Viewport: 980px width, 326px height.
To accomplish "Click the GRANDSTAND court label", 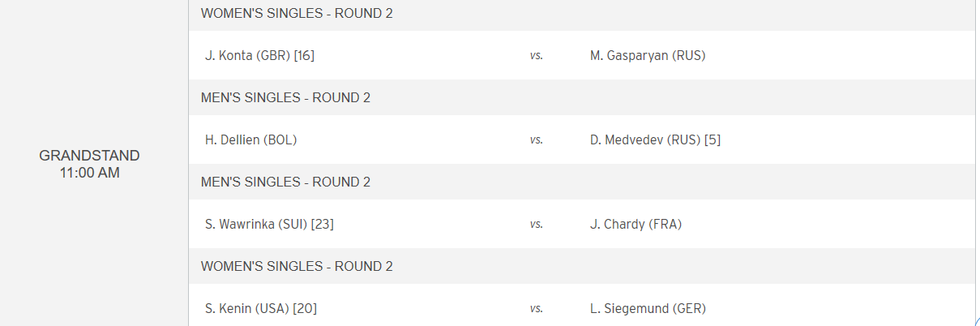I will click(x=89, y=156).
